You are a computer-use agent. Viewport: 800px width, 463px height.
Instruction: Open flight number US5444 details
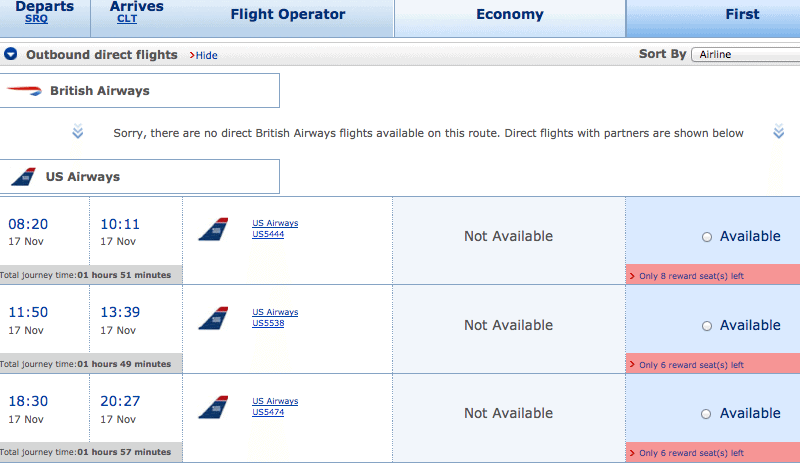pos(268,234)
